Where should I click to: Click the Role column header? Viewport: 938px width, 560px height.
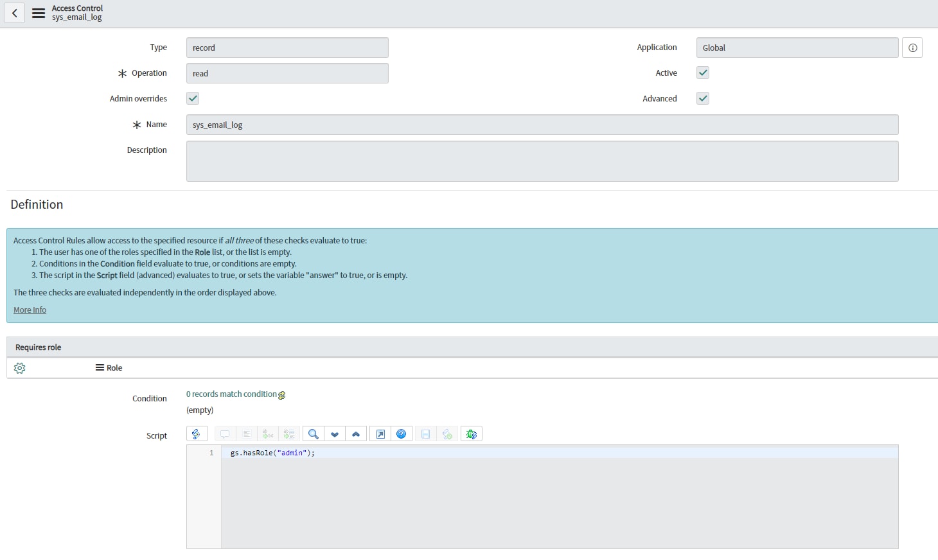114,368
